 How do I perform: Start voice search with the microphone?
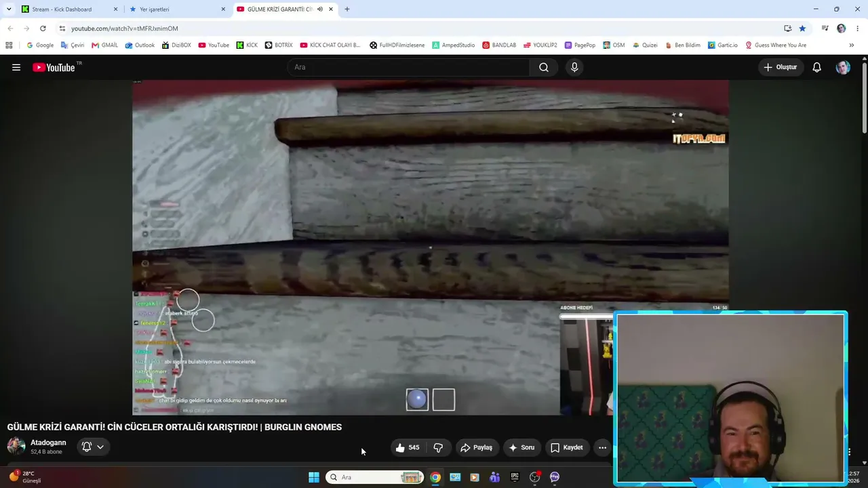(574, 67)
